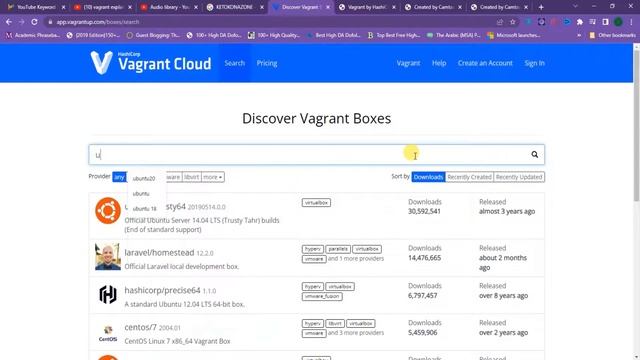Click the Sign In link

534,63
